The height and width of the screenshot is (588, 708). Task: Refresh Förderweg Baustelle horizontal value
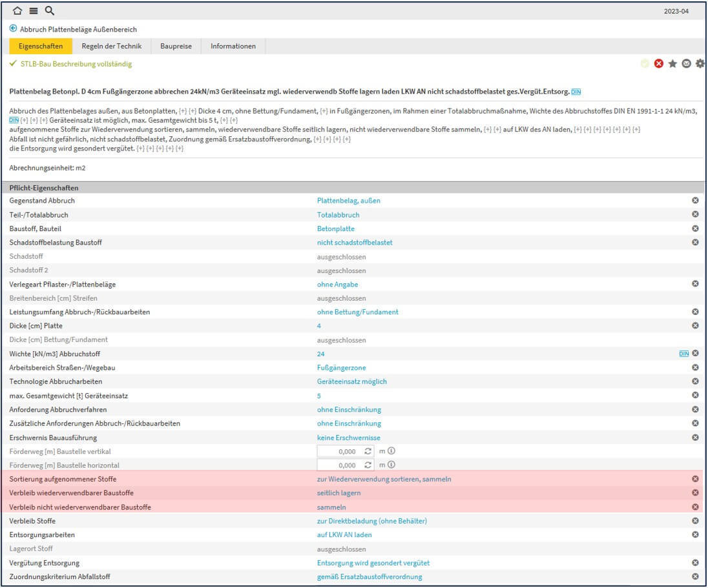pos(368,465)
